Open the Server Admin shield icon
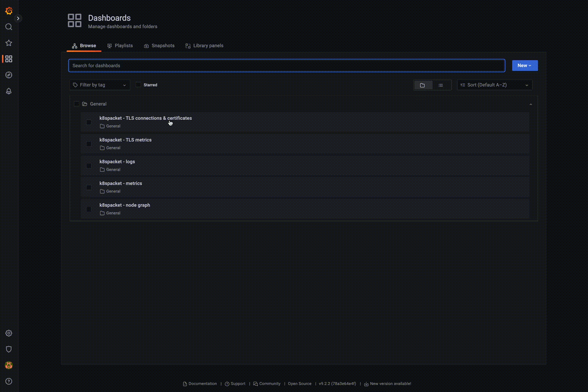The width and height of the screenshot is (588, 392). pos(9,349)
